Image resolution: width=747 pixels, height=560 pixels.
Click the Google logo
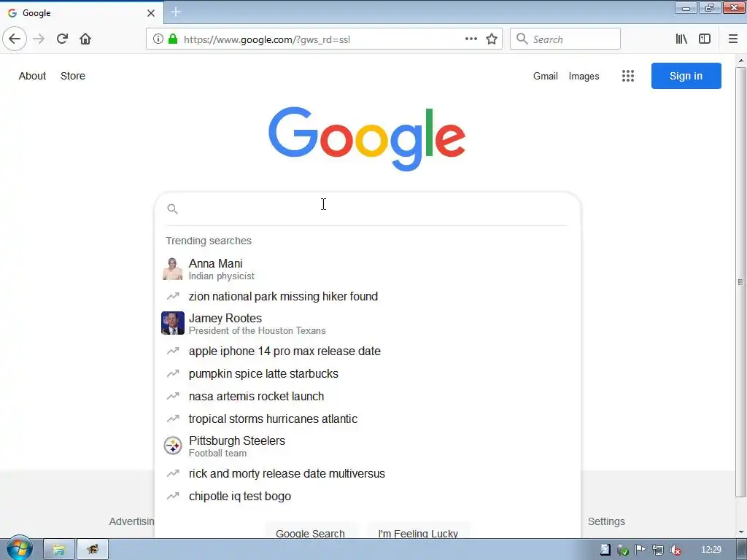coord(366,138)
